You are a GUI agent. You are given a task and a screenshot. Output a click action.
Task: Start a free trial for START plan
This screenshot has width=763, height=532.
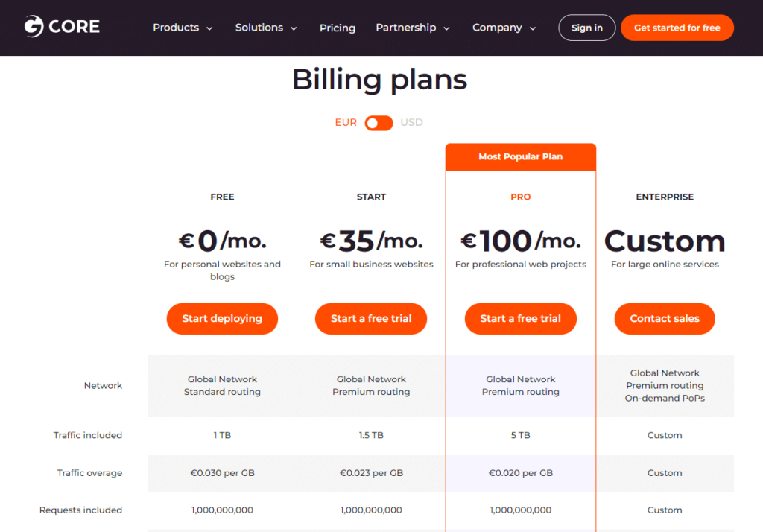371,319
